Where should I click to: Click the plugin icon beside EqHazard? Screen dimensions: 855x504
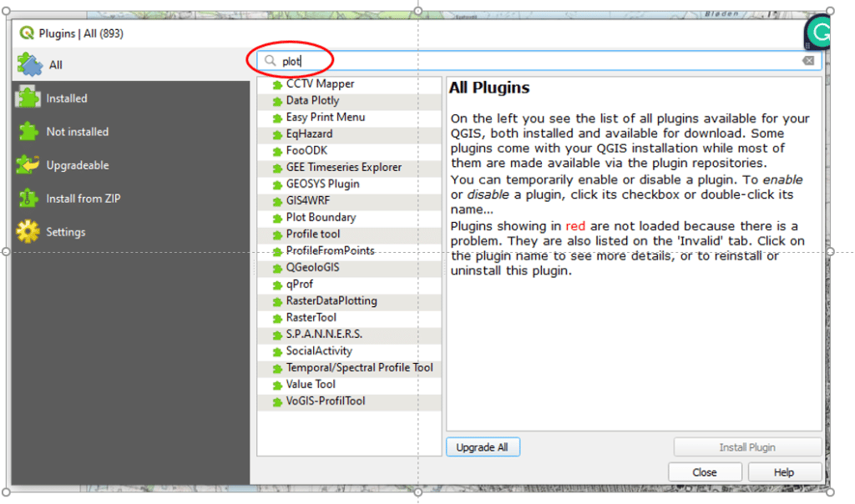click(x=277, y=134)
